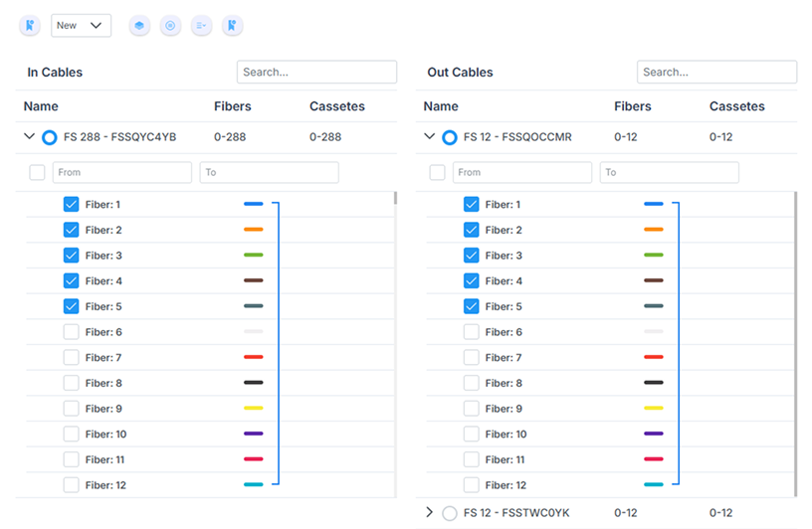Uncheck Fiber: 1 in In Cables
812x529 pixels.
[x=71, y=205]
